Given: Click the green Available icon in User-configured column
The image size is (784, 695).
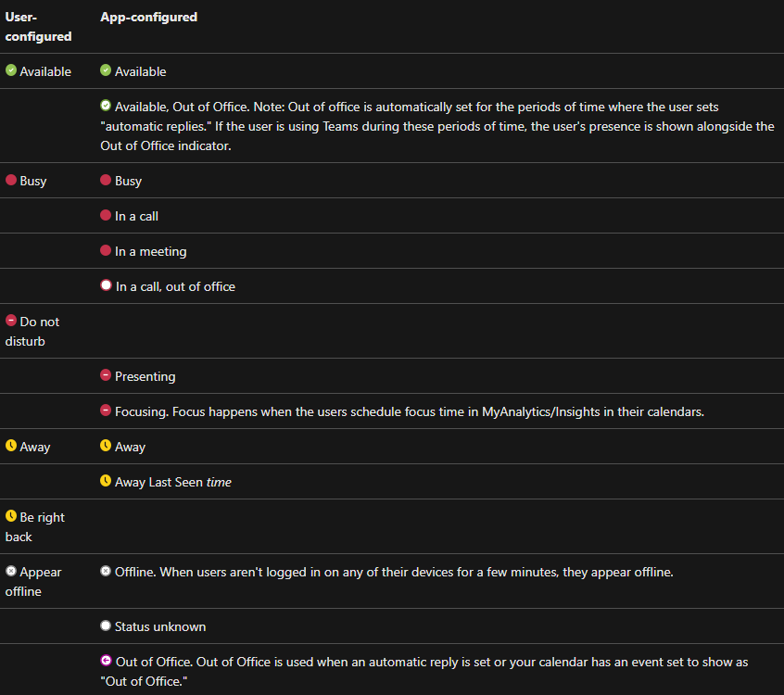Looking at the screenshot, I should point(11,70).
